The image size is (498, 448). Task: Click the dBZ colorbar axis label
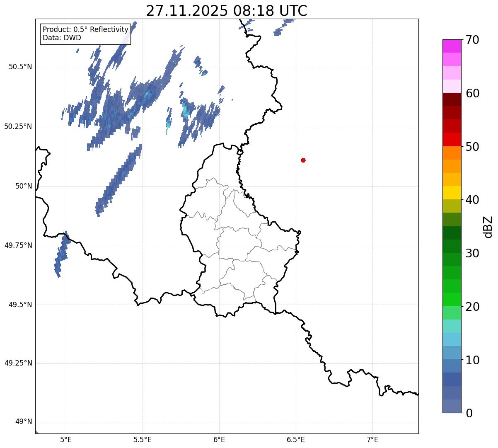pos(488,227)
